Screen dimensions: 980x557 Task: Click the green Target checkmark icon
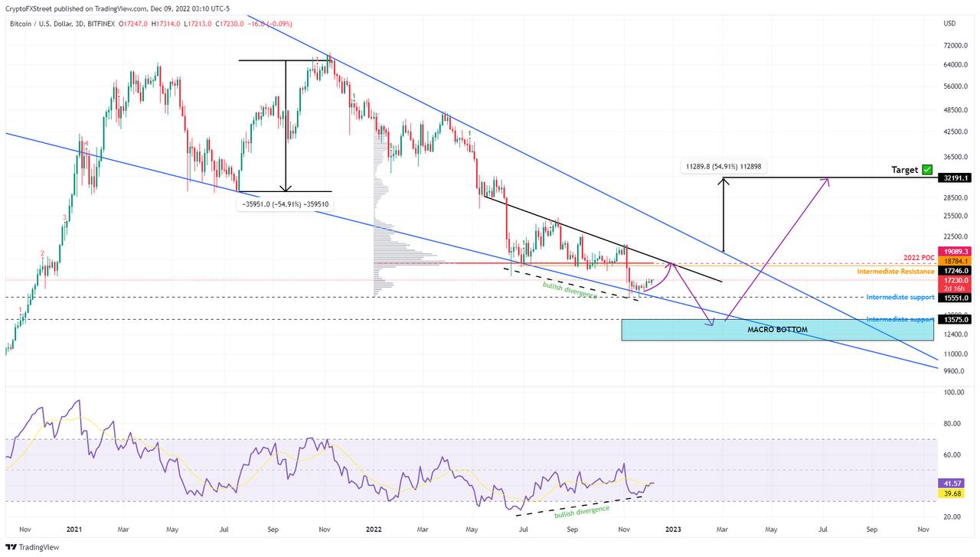pos(927,169)
